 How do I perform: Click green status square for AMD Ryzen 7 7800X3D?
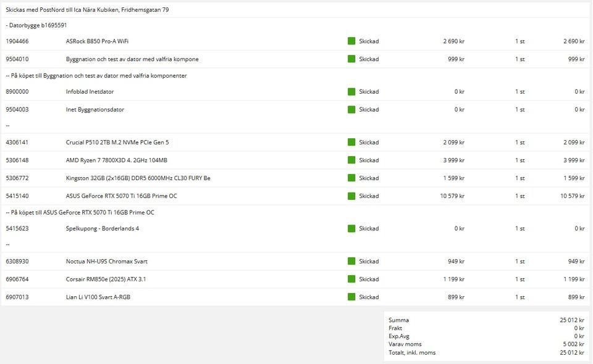tap(351, 160)
